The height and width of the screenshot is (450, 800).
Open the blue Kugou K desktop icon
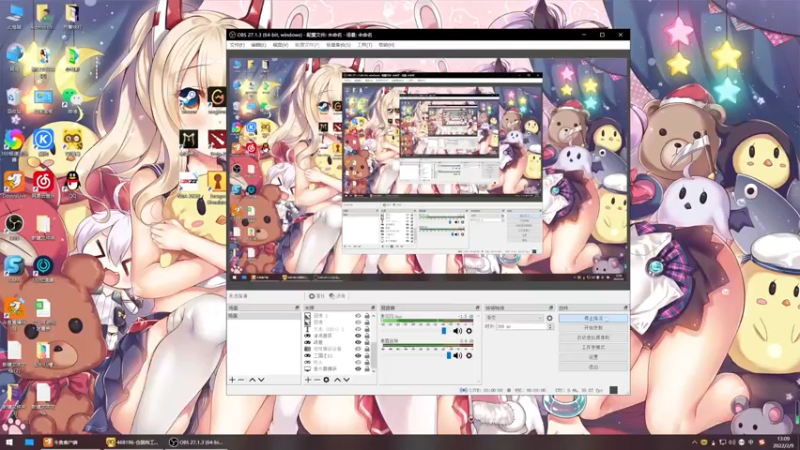(x=43, y=142)
